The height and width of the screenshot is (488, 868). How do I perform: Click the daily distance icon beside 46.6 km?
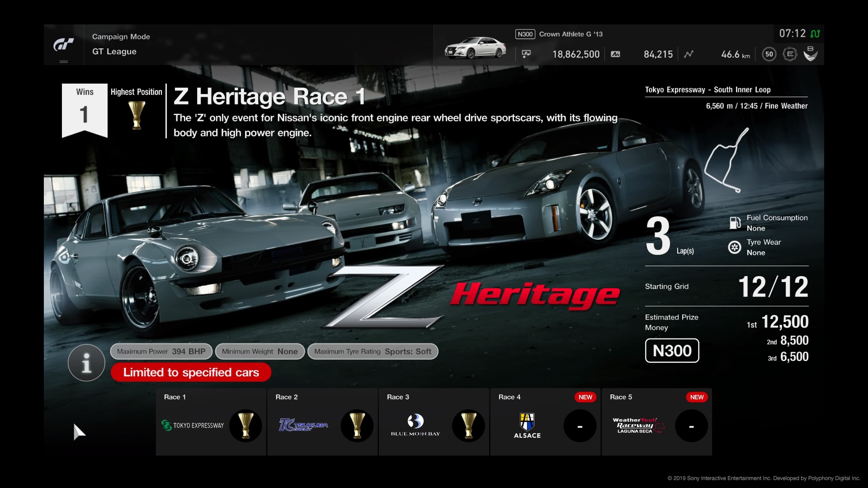(x=689, y=54)
